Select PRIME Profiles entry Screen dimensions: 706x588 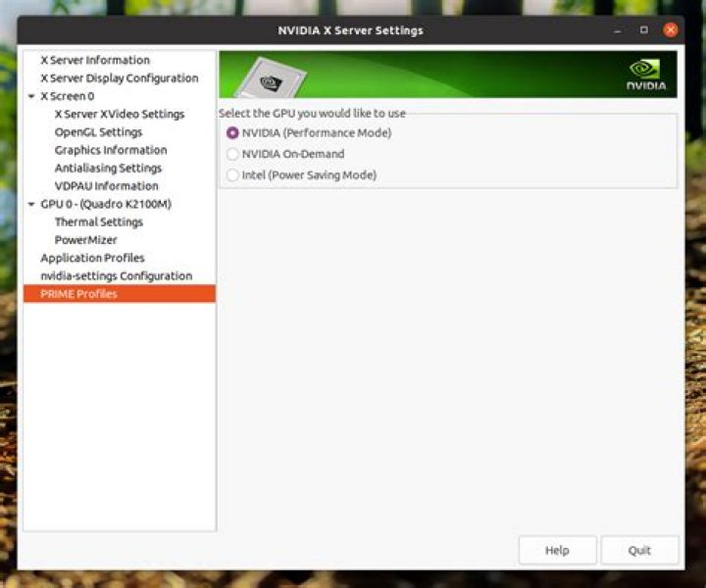pos(120,294)
